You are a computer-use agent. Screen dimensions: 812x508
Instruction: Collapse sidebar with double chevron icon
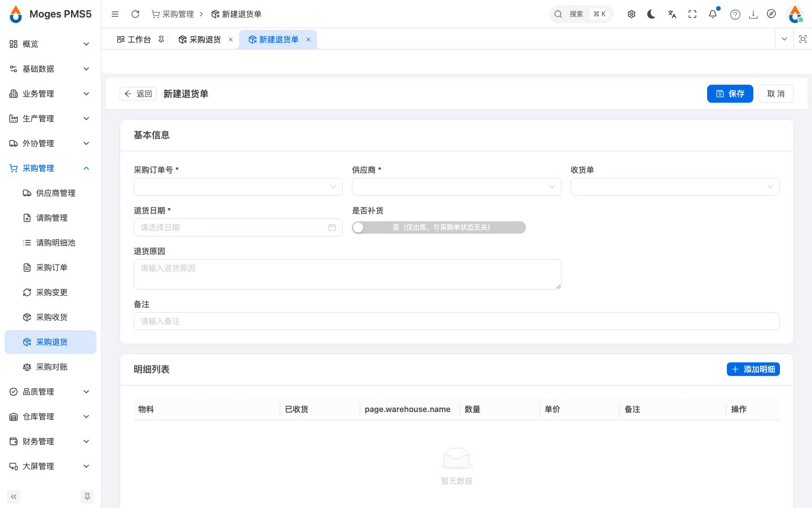[x=14, y=497]
